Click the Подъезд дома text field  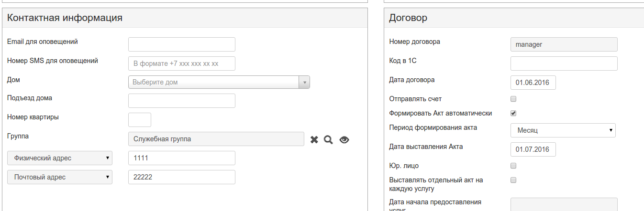(x=181, y=101)
